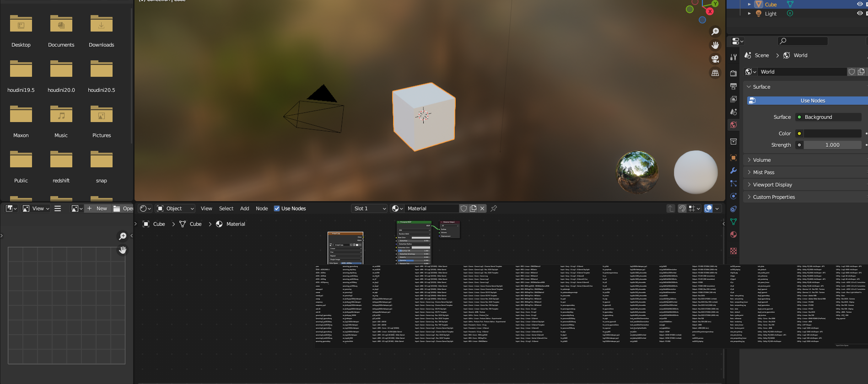Adjust the Strength value slider

(x=832, y=145)
